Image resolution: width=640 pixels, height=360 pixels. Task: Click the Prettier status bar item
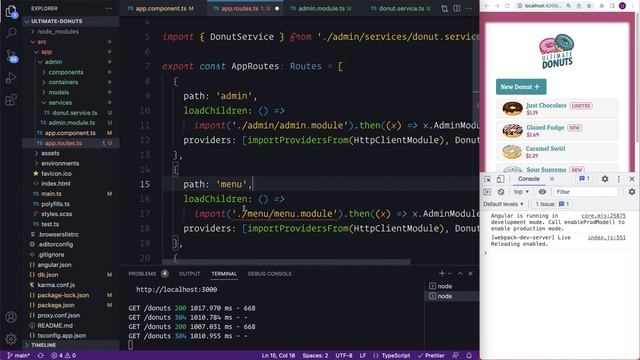pyautogui.click(x=431, y=356)
